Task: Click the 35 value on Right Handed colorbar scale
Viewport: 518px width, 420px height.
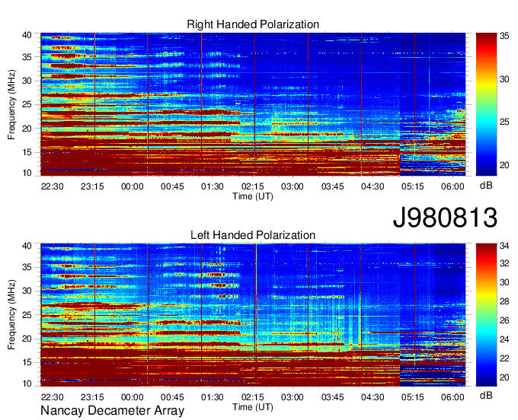Action: [504, 36]
